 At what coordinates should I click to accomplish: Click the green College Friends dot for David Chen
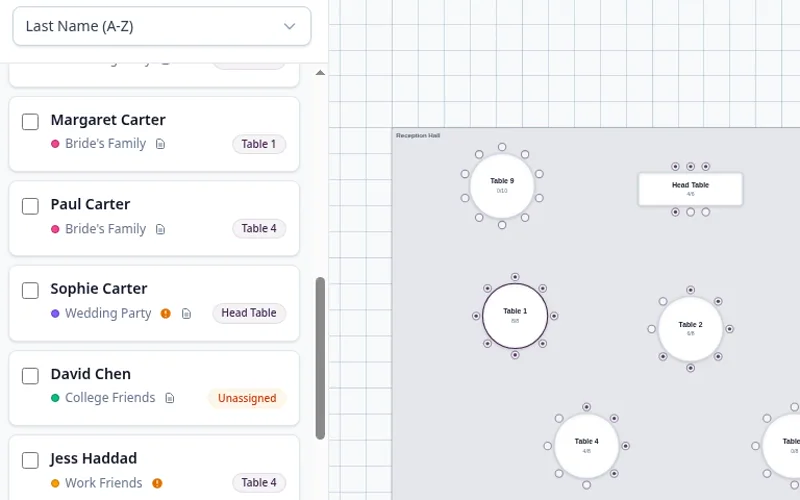55,398
